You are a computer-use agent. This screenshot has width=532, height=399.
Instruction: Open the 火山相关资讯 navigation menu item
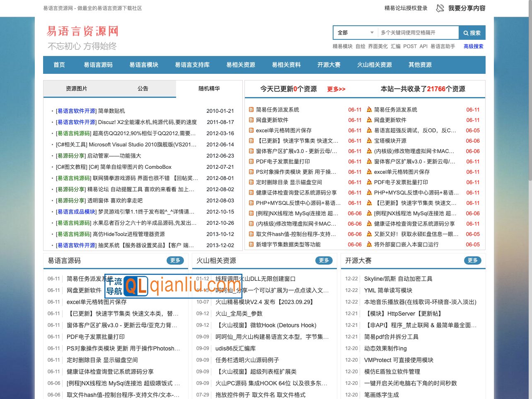click(x=375, y=65)
